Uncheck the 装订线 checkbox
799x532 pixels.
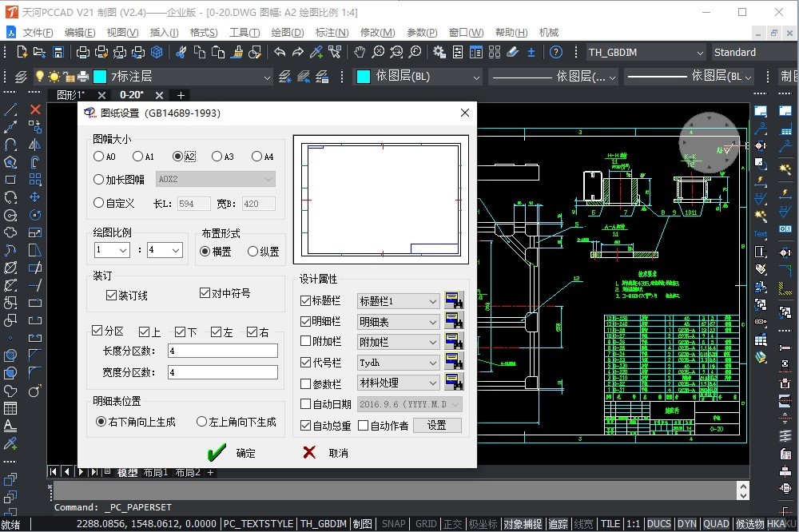112,296
